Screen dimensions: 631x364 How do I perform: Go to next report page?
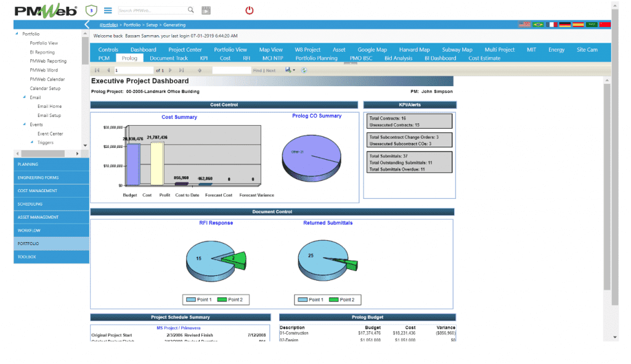coord(170,70)
